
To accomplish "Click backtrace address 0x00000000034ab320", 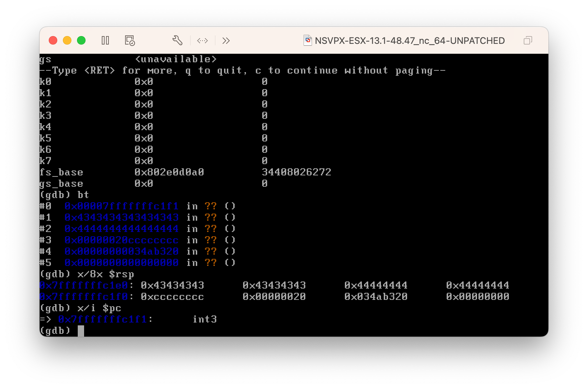I will [x=121, y=251].
